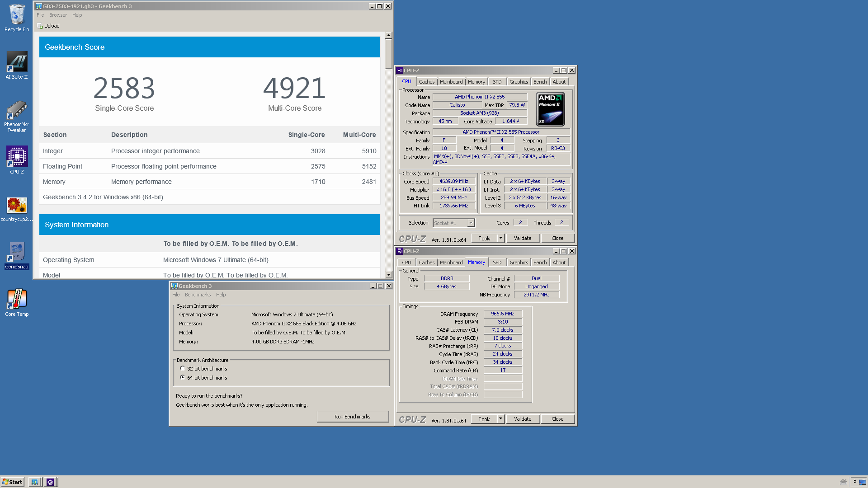Switch to Geekbench taskbar button

coord(35,482)
